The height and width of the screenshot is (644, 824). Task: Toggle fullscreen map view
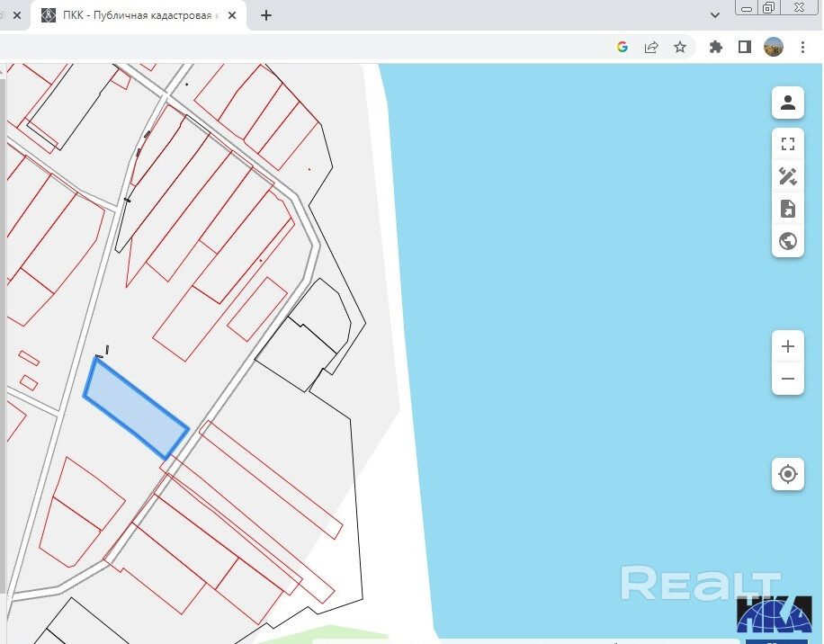point(787,145)
